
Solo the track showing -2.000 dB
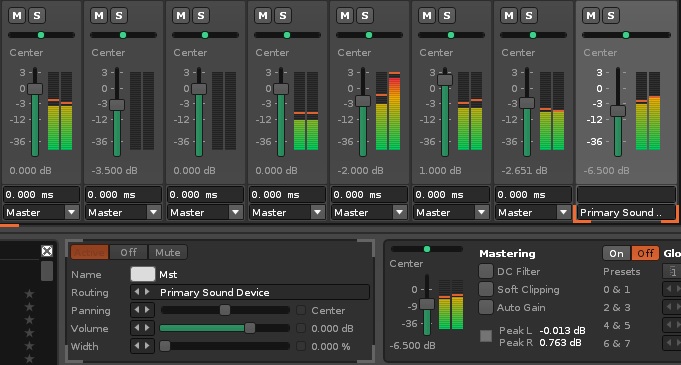(365, 16)
